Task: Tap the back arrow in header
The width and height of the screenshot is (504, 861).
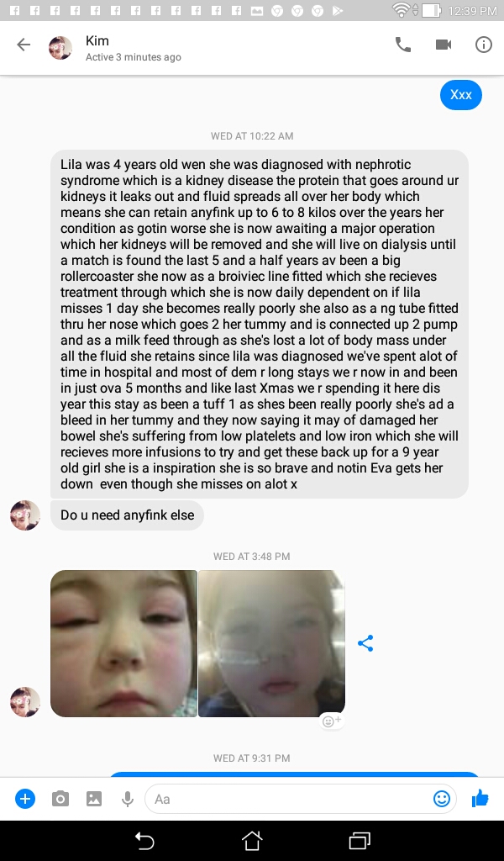Action: [x=24, y=45]
